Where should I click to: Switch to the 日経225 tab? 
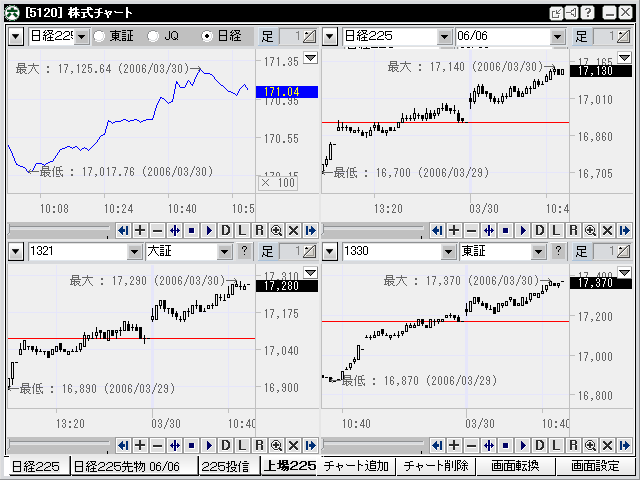36,466
